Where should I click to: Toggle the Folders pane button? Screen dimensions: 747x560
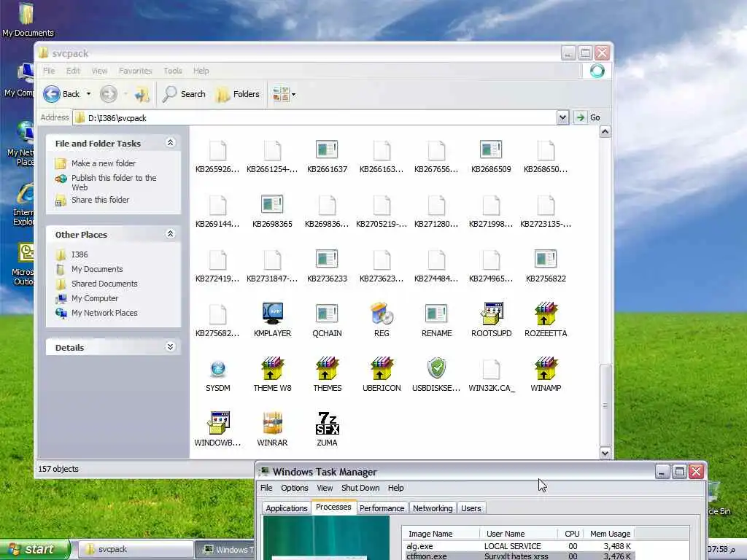[x=238, y=94]
